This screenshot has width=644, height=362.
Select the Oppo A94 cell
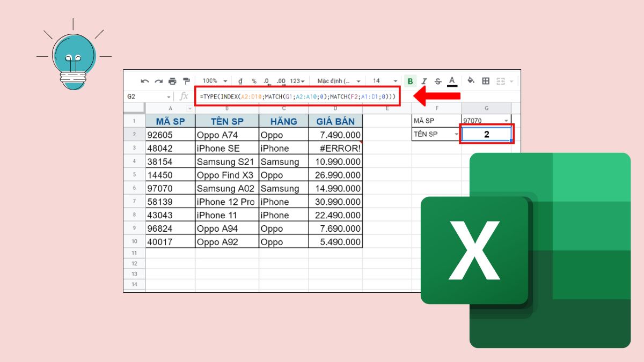pyautogui.click(x=227, y=228)
